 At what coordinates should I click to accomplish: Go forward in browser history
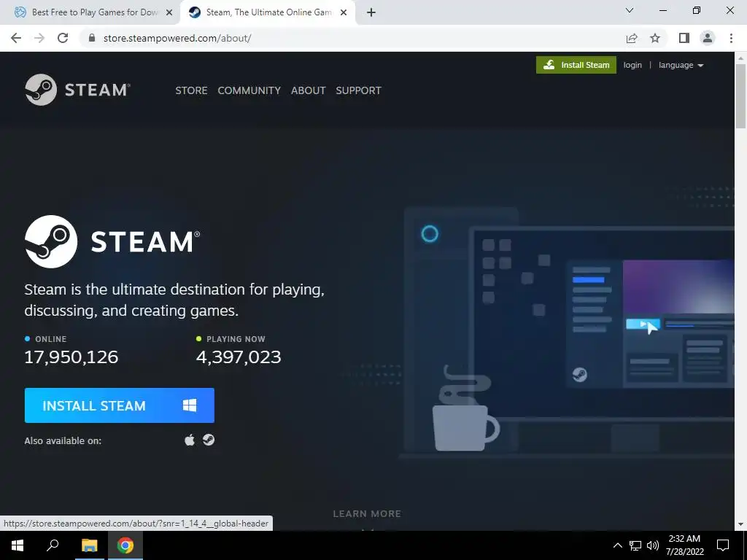[x=39, y=38]
